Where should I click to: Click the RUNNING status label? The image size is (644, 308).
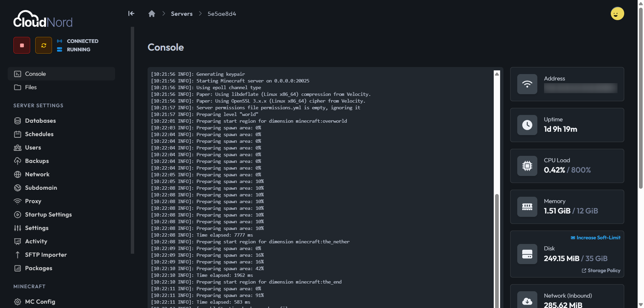tap(78, 50)
